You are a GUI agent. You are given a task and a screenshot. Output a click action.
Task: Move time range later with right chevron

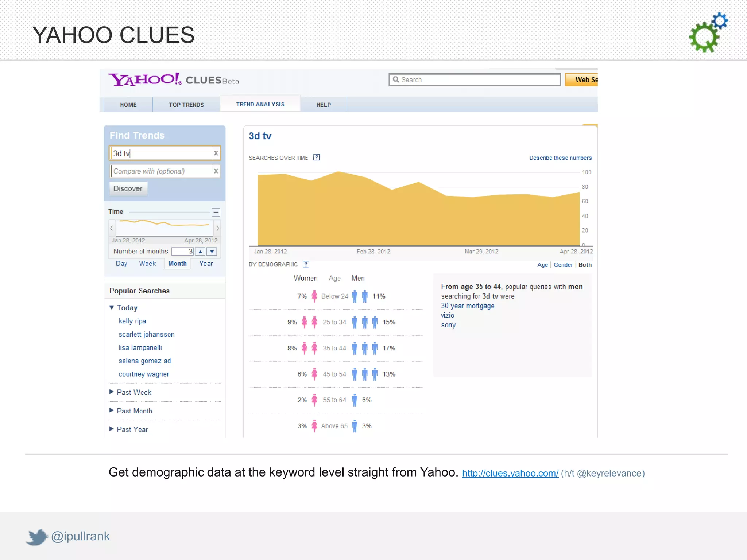point(217,228)
